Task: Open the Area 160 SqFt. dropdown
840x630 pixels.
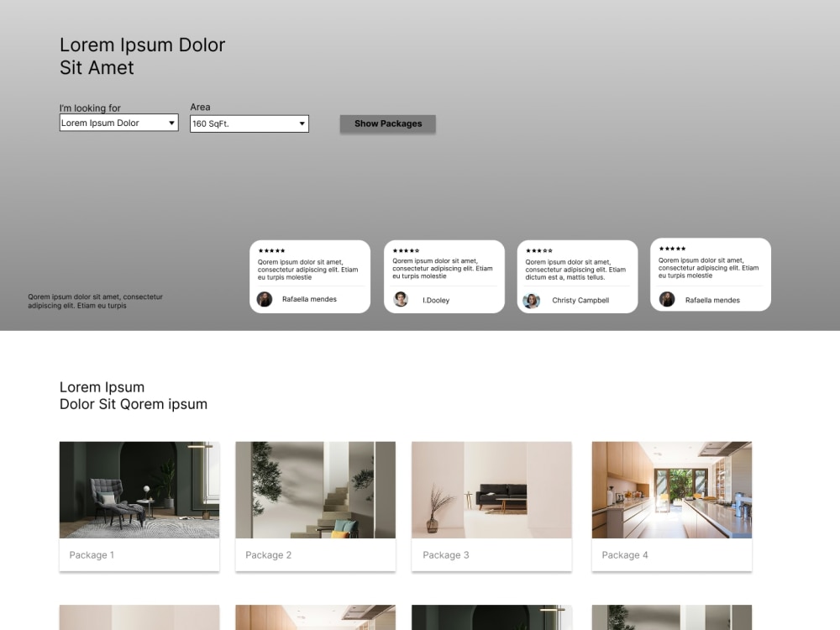Action: 249,123
